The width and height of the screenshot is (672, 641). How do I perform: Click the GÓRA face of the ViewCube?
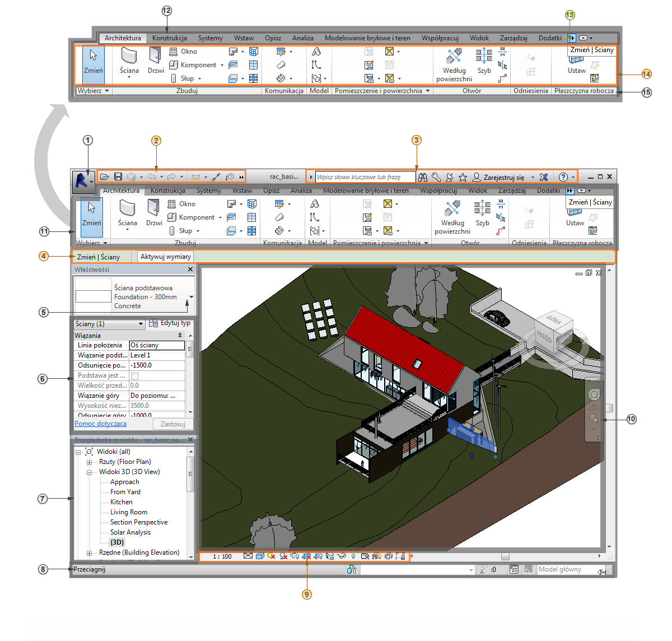554,320
